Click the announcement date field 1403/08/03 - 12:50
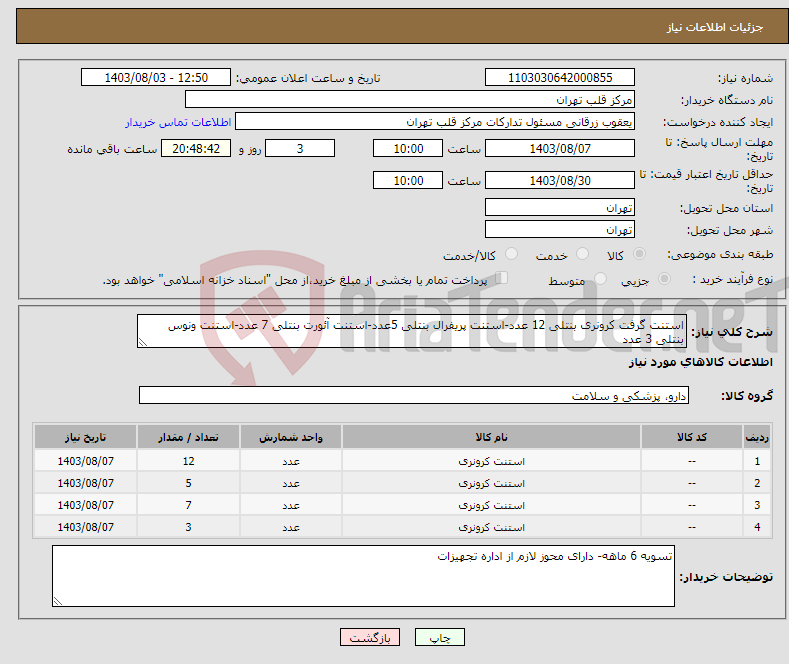Viewport: 789px width, 664px height. [x=156, y=77]
